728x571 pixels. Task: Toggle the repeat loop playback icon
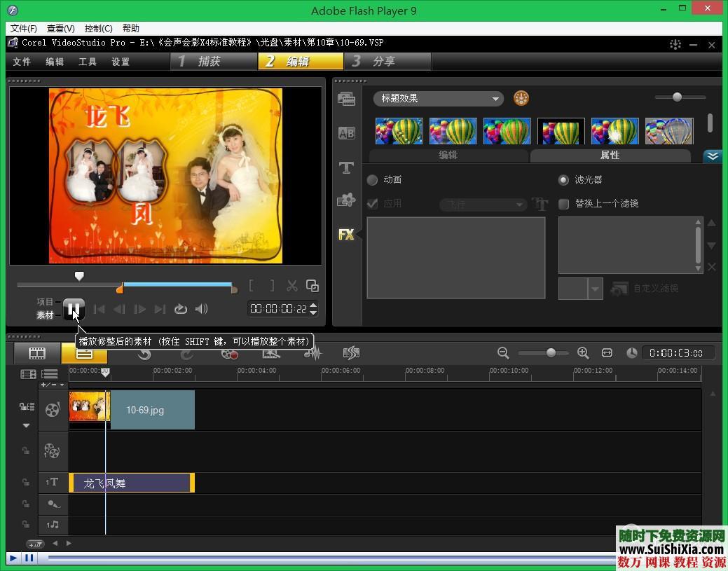pyautogui.click(x=181, y=309)
